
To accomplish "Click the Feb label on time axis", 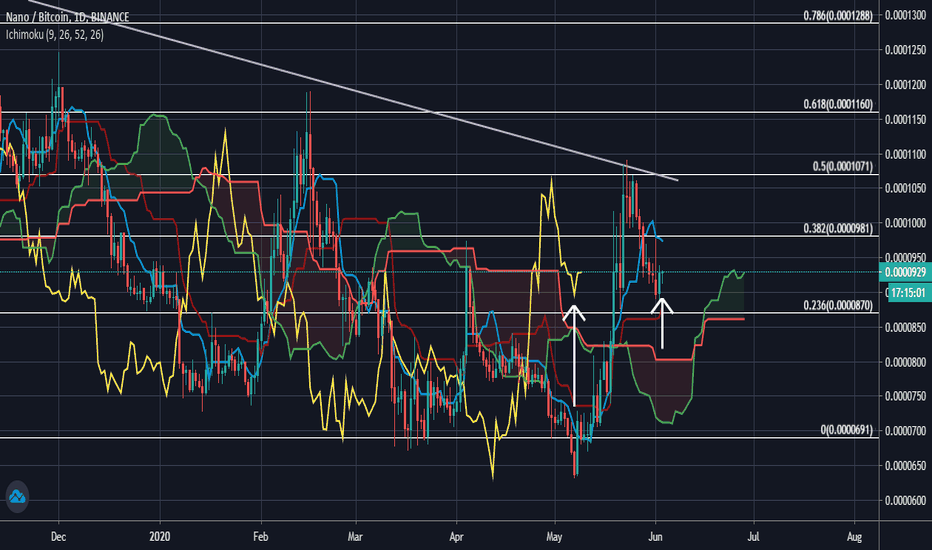I will pyautogui.click(x=260, y=536).
